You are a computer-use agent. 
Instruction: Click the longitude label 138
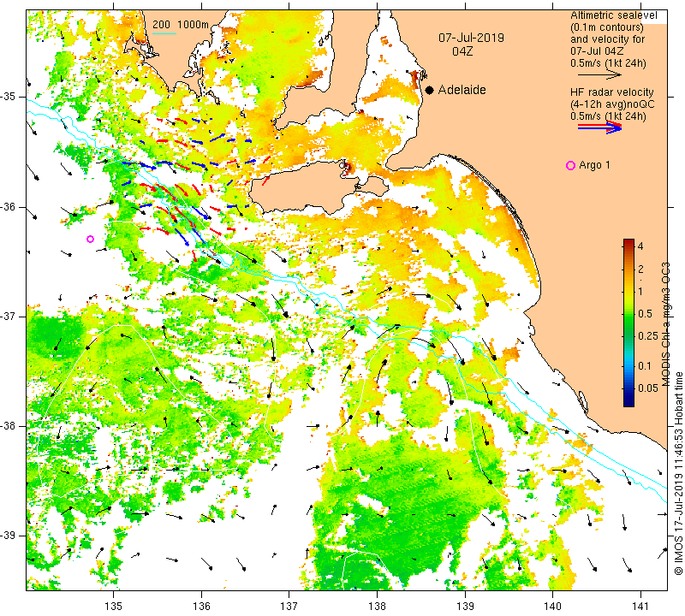pyautogui.click(x=377, y=607)
